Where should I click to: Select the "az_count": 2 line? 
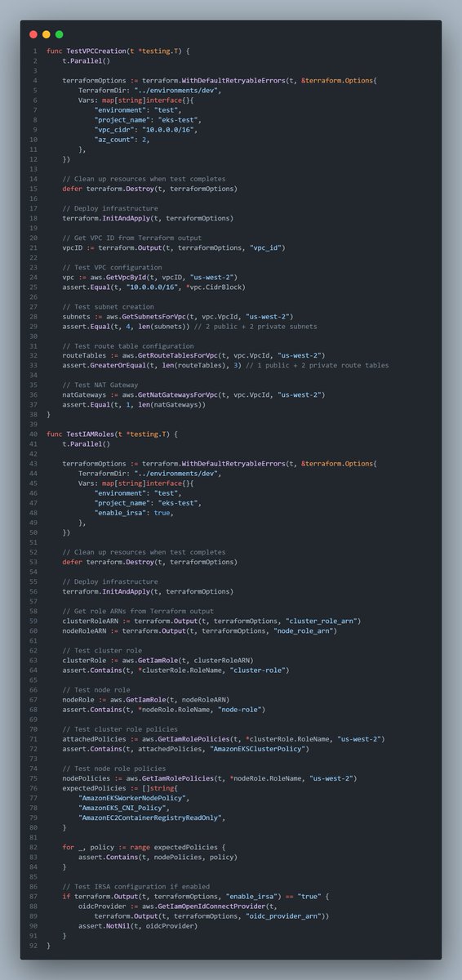(124, 140)
